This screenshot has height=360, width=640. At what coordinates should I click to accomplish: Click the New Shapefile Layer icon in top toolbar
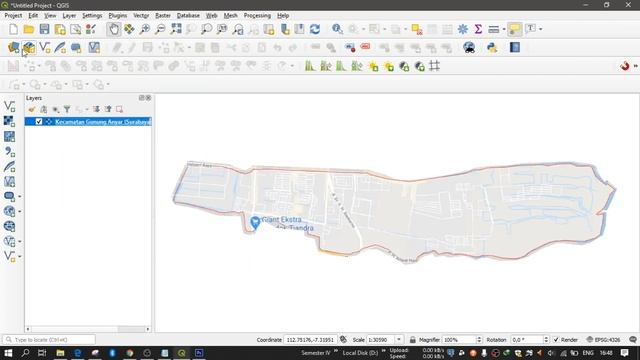(x=44, y=47)
